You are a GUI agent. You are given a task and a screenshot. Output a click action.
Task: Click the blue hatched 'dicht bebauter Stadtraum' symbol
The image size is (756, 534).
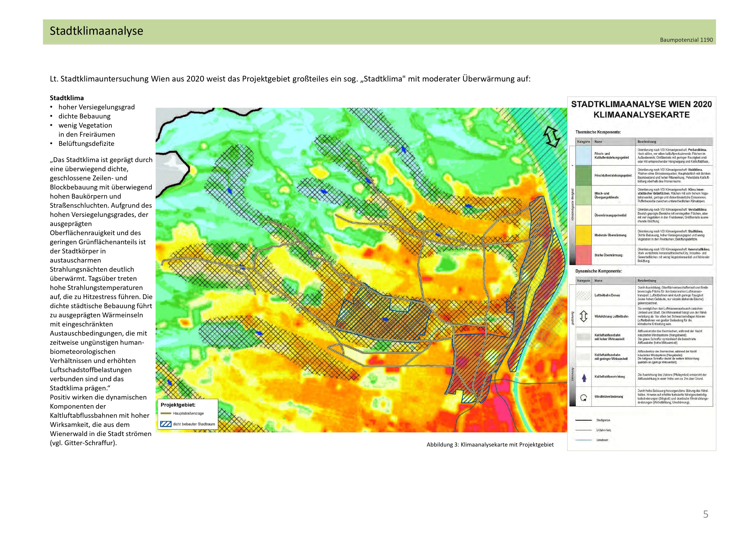tap(166, 424)
